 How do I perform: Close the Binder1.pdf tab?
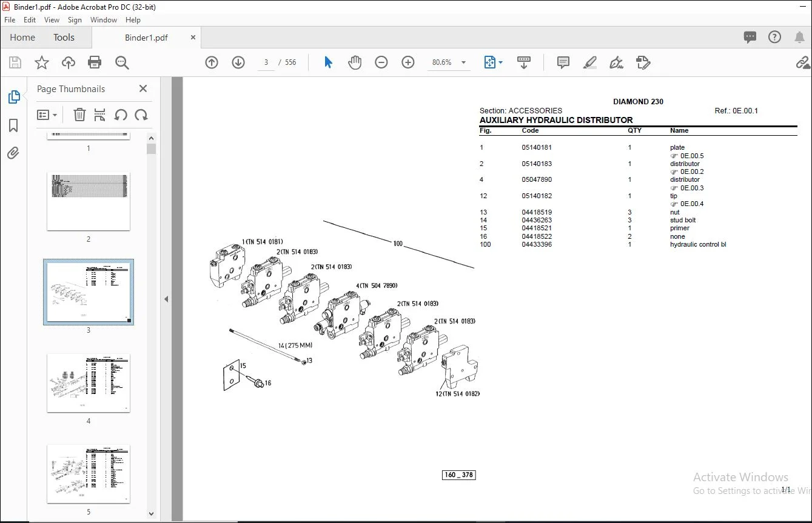193,38
